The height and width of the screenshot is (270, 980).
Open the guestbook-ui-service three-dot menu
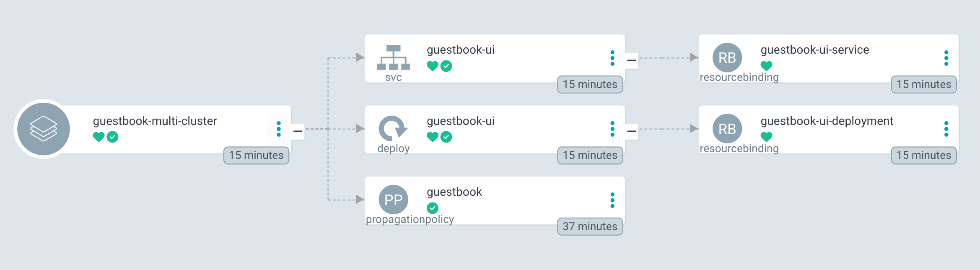point(946,58)
